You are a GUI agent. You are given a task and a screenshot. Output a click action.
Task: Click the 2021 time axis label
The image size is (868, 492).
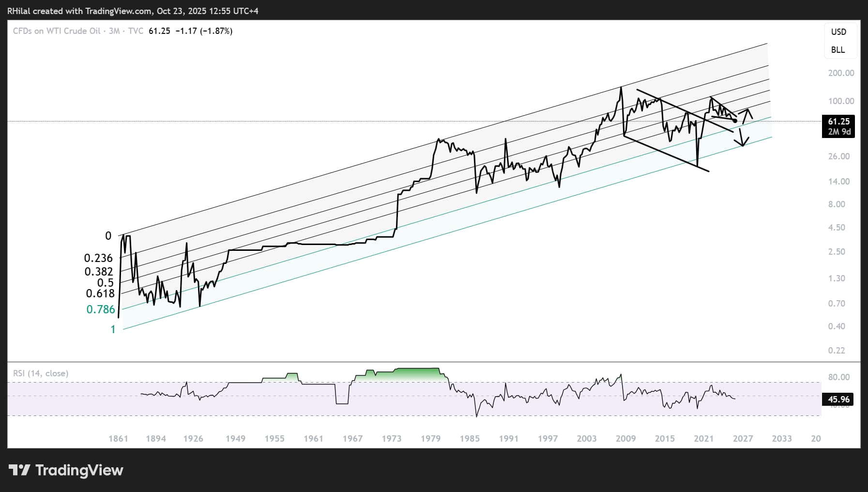[703, 439]
